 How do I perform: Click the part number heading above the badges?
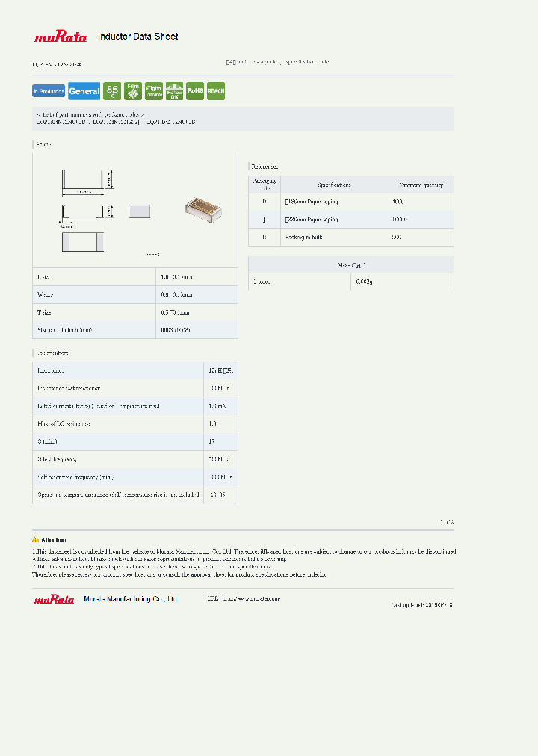coord(57,64)
